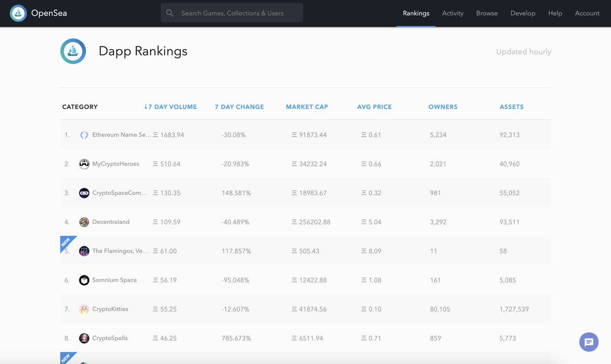The image size is (611, 364).
Task: Click the 5.04 average price value
Action: (x=371, y=222)
